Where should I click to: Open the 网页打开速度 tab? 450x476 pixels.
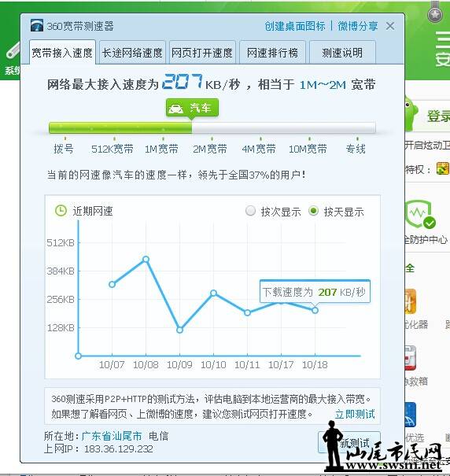(x=202, y=53)
